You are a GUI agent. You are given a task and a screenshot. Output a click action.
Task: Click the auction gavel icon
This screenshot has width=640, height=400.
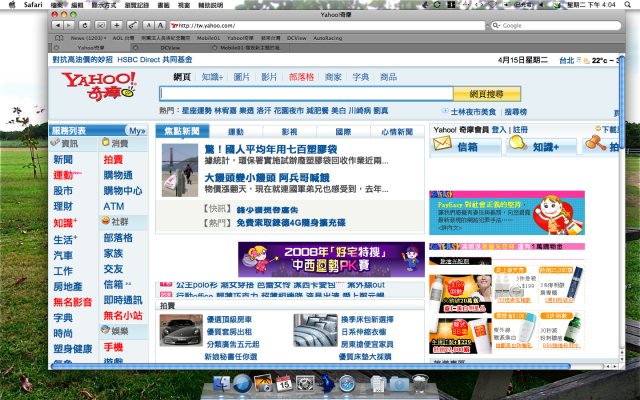(x=595, y=143)
